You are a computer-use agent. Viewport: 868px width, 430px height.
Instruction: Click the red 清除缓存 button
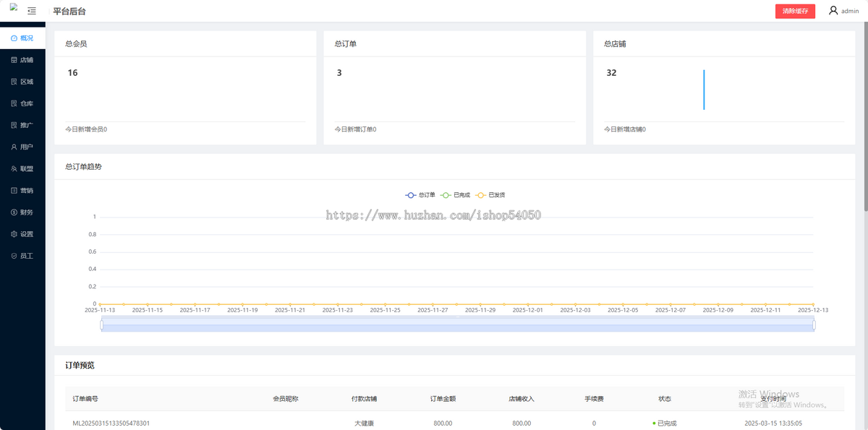point(795,11)
